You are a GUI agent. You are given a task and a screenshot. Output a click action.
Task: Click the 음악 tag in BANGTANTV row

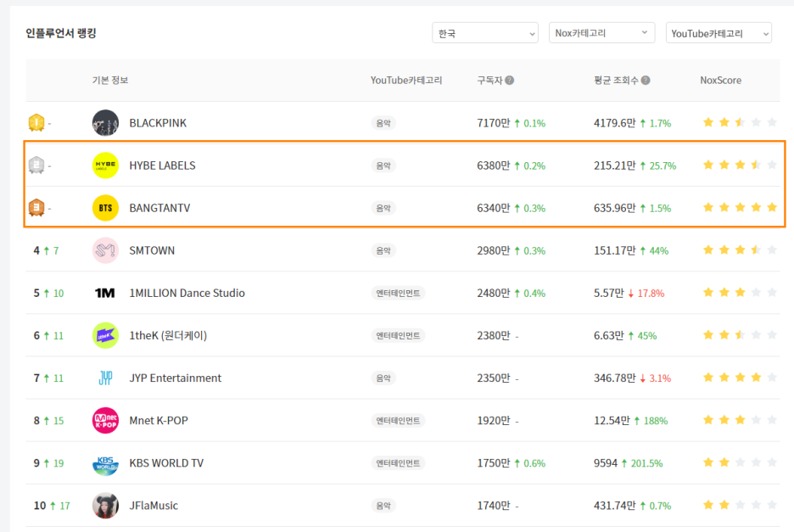383,208
